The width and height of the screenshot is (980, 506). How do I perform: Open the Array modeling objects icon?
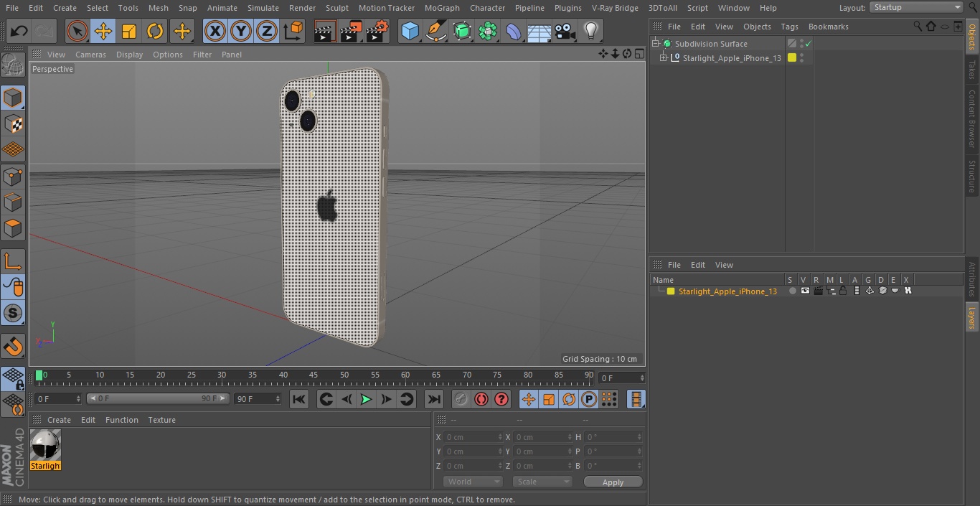[x=488, y=31]
